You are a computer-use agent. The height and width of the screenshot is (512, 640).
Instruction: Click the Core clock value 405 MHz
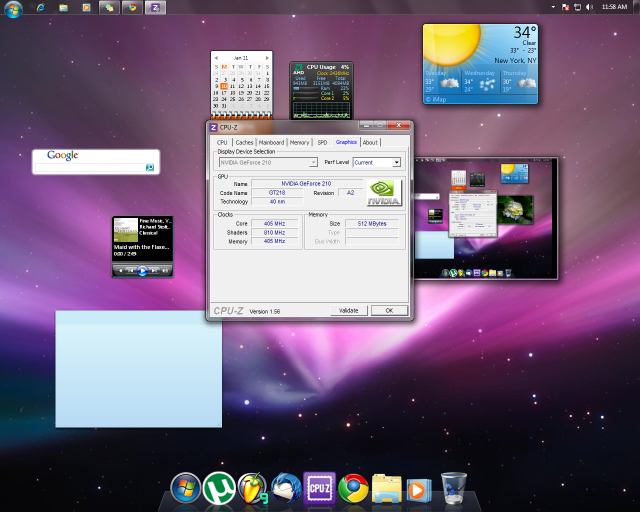tap(274, 224)
